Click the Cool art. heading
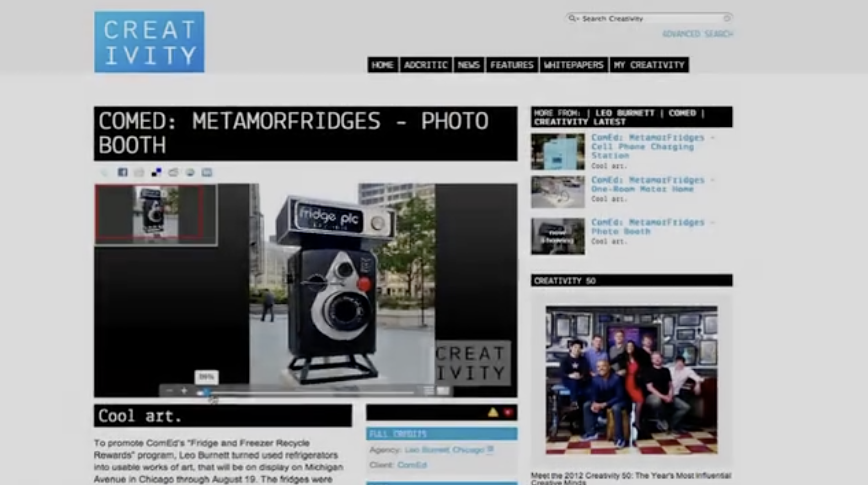The width and height of the screenshot is (868, 485). click(223, 416)
